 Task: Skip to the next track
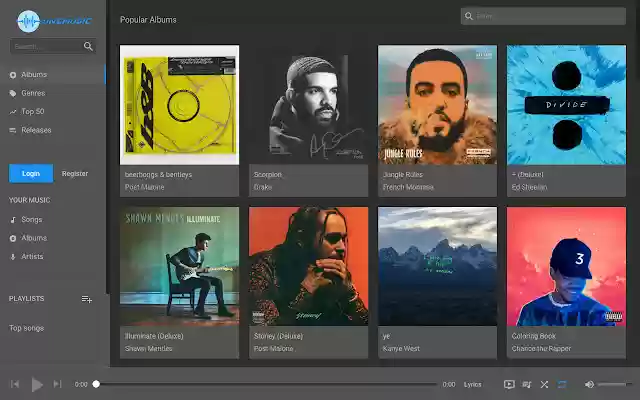click(x=57, y=384)
